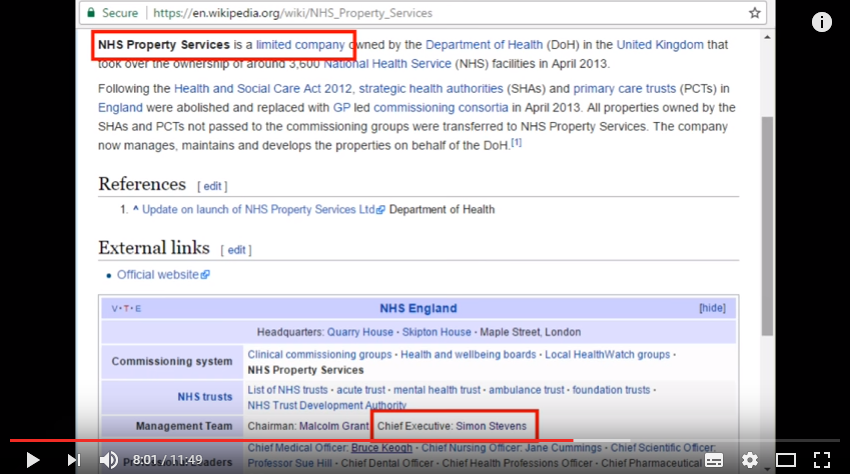Open Department of Health link
Viewport: 850px width, 474px height.
pos(484,45)
